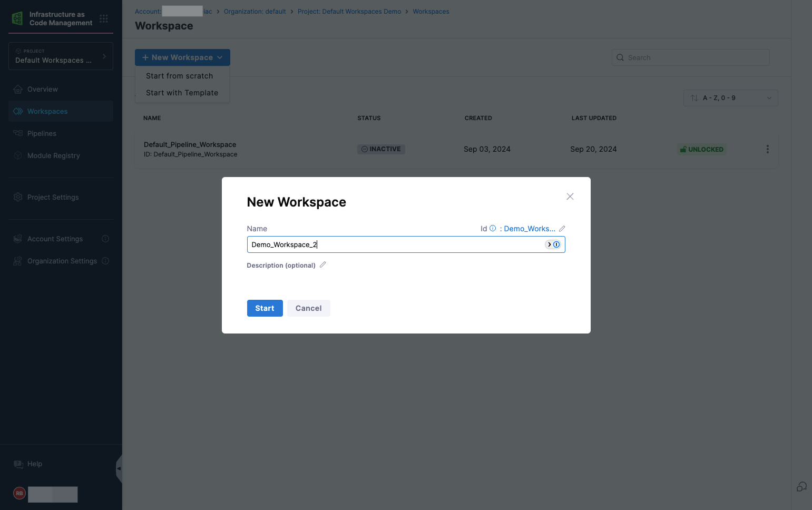
Task: Open the A - Z, 0 - 9 sort dropdown
Action: pos(730,98)
